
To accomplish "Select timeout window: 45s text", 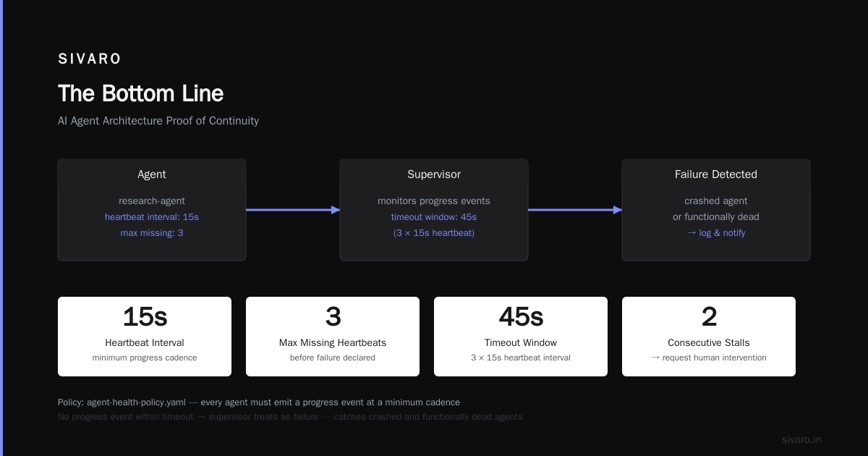I will (434, 217).
